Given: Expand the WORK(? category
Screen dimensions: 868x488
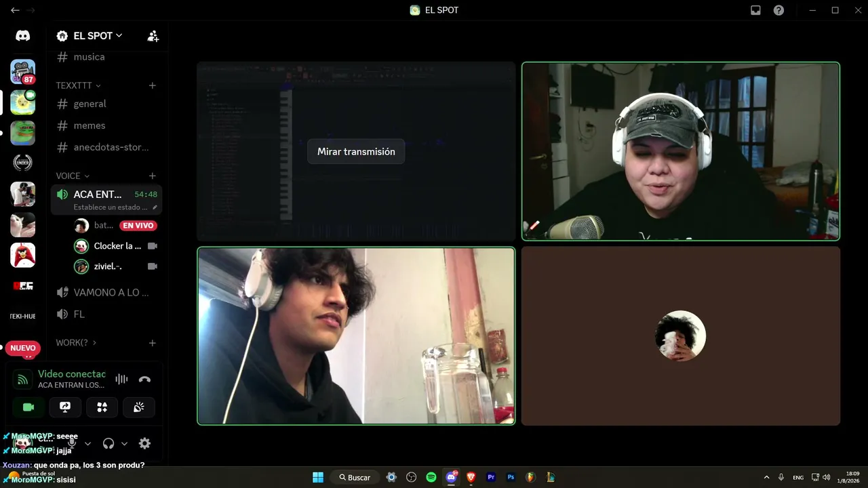Looking at the screenshot, I should (x=76, y=343).
